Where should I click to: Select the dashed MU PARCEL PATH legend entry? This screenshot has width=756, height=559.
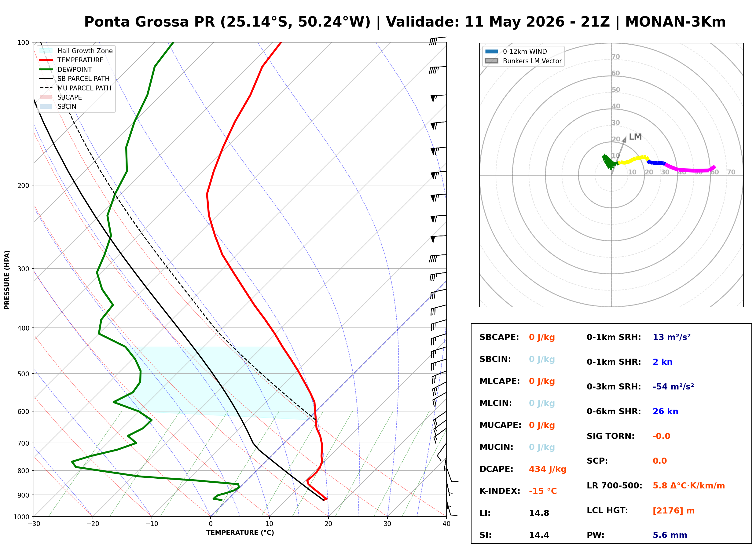(75, 88)
